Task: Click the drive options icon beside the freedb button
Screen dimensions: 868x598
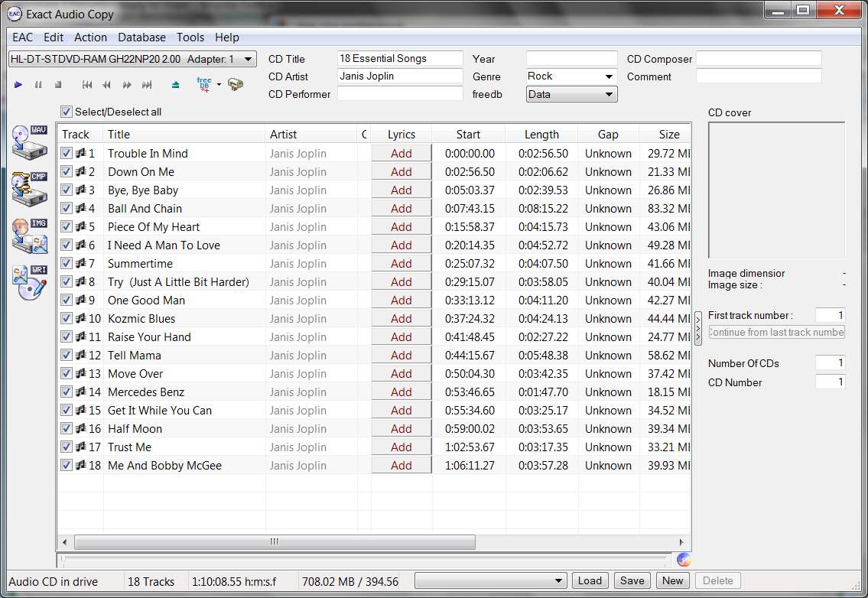Action: pos(236,85)
